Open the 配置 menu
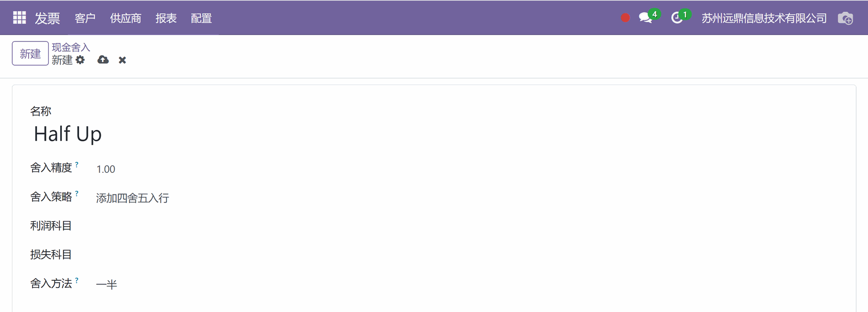Screen dimensions: 868x312 click(201, 18)
